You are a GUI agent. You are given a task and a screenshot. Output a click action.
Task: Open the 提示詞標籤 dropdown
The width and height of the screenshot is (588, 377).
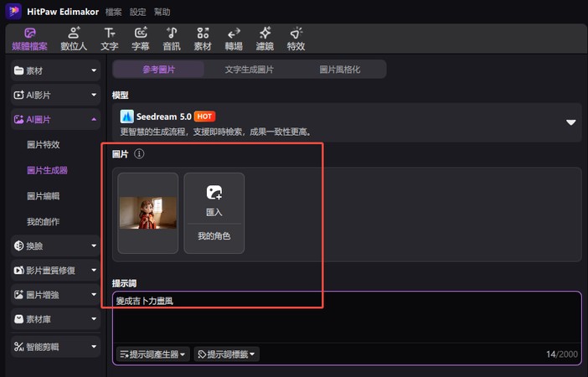[x=226, y=354]
